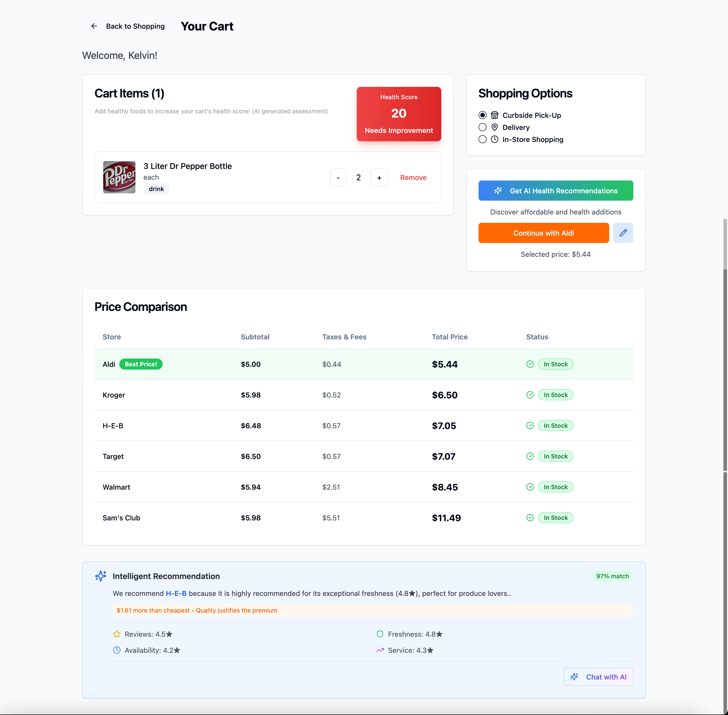The height and width of the screenshot is (715, 728).
Task: Select the Curbside Pick-Up radio button
Action: pyautogui.click(x=483, y=115)
